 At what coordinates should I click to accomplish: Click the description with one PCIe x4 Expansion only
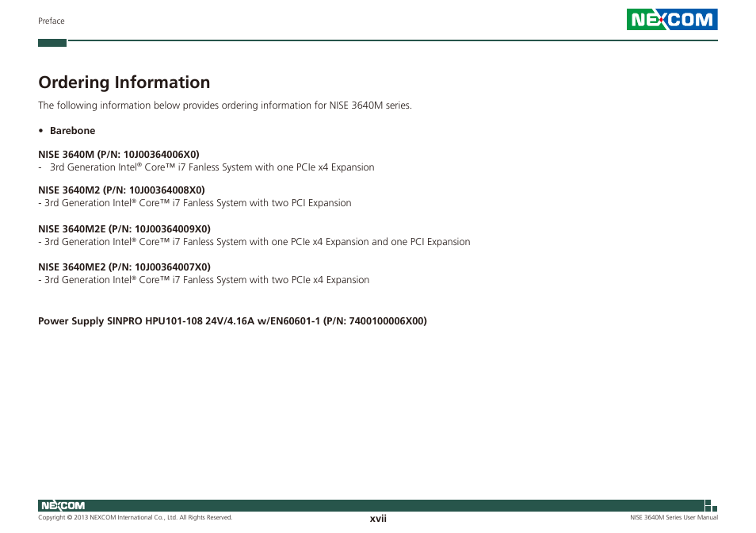coord(212,167)
